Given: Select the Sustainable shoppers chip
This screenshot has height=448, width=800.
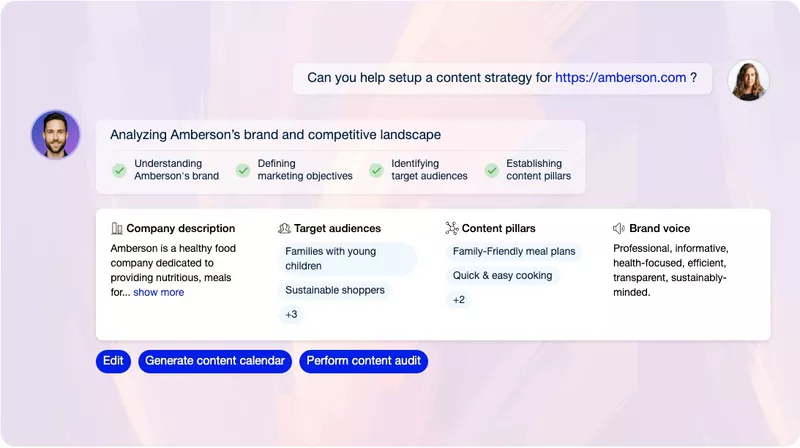Looking at the screenshot, I should (334, 290).
